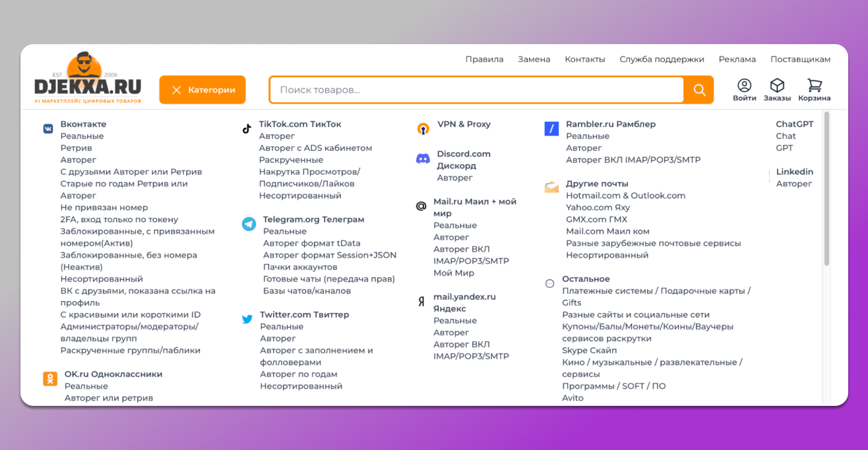This screenshot has width=868, height=450.
Task: Open the Правила menu item
Action: 484,59
